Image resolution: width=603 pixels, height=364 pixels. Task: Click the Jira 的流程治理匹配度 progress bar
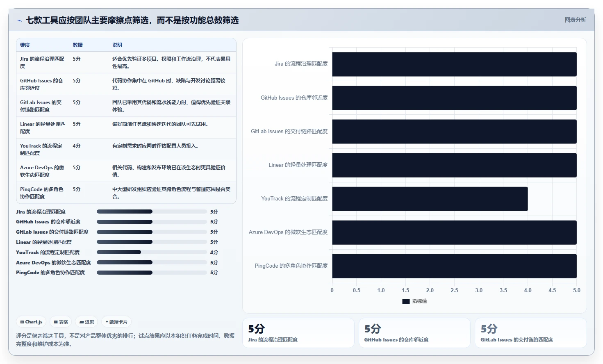[152, 212]
